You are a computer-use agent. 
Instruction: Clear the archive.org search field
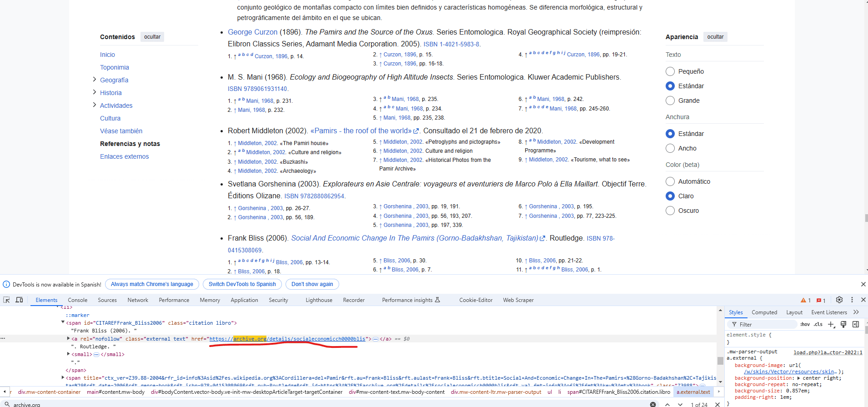tap(653, 404)
